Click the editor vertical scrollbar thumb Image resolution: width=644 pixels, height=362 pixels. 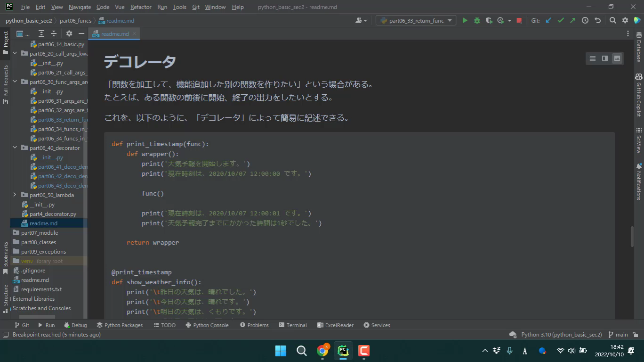tap(632, 237)
